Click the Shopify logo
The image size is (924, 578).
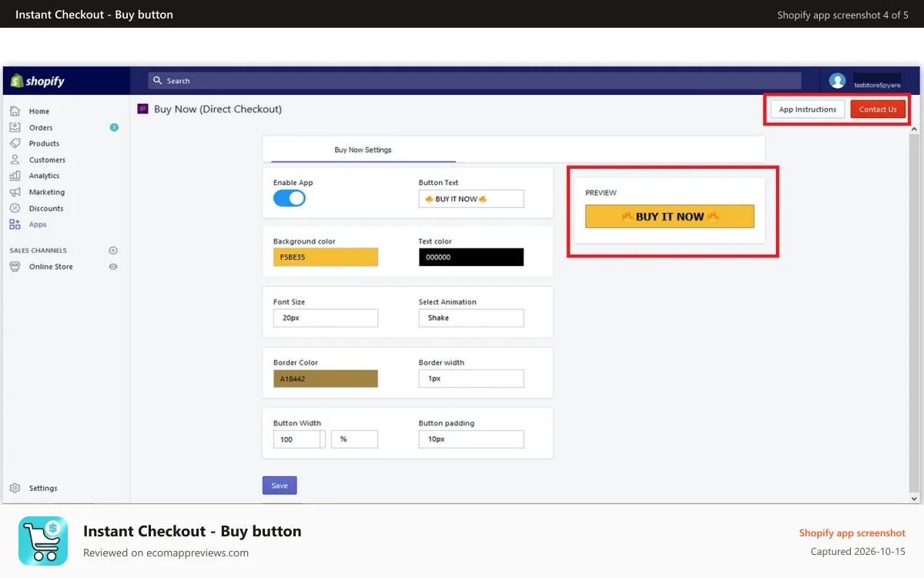pyautogui.click(x=38, y=81)
